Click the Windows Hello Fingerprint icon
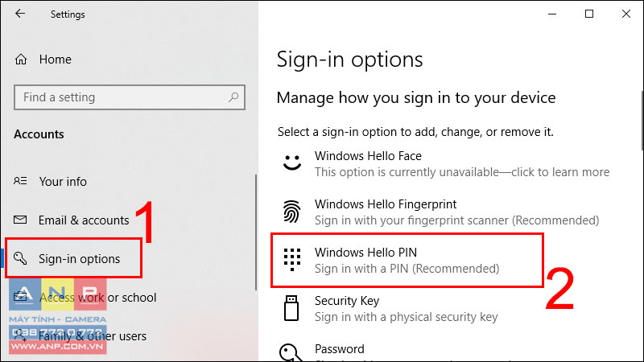Screen dimensions: 644x362 [291, 212]
